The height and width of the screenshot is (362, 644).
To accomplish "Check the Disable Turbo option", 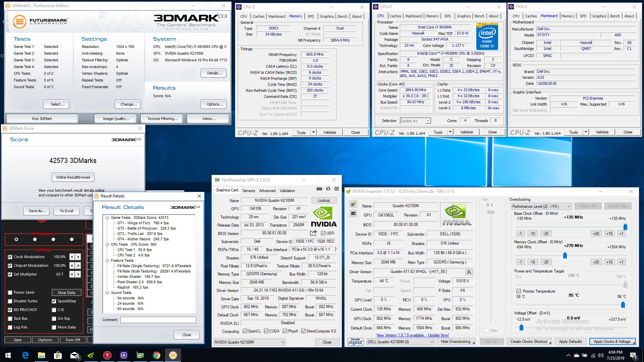I will point(10,301).
